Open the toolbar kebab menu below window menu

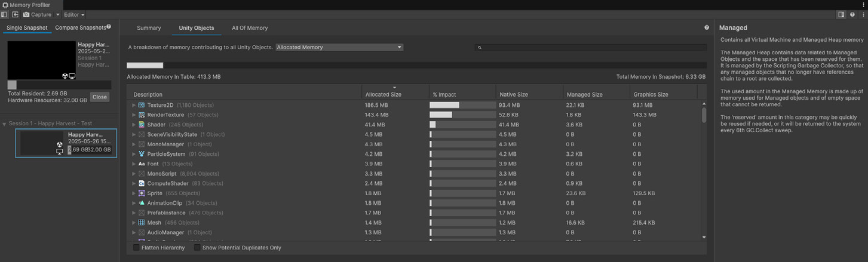[863, 14]
